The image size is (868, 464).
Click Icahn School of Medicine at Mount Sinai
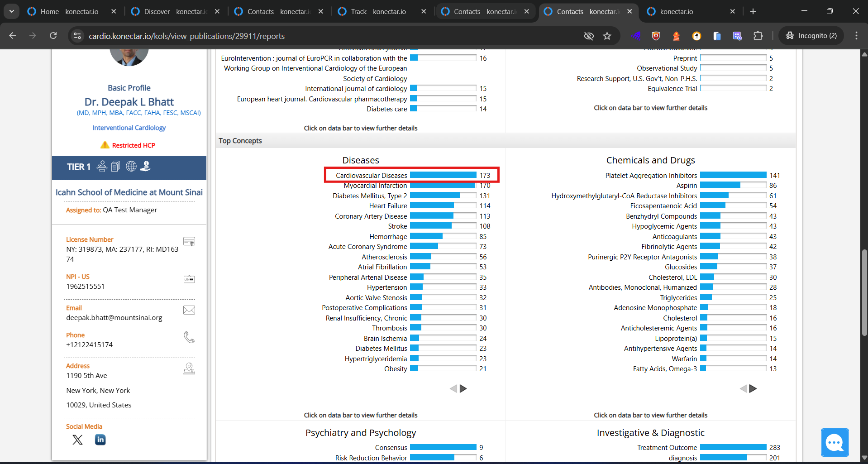tap(129, 192)
